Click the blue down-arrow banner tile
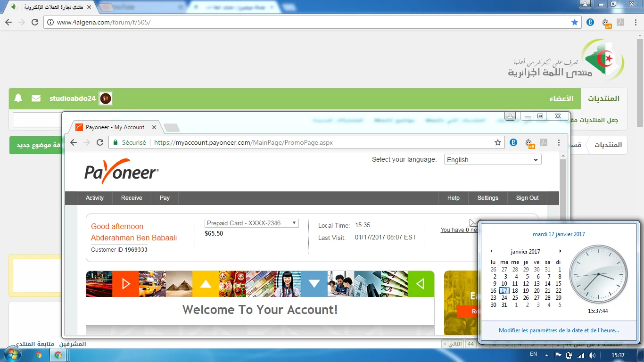 (x=314, y=284)
